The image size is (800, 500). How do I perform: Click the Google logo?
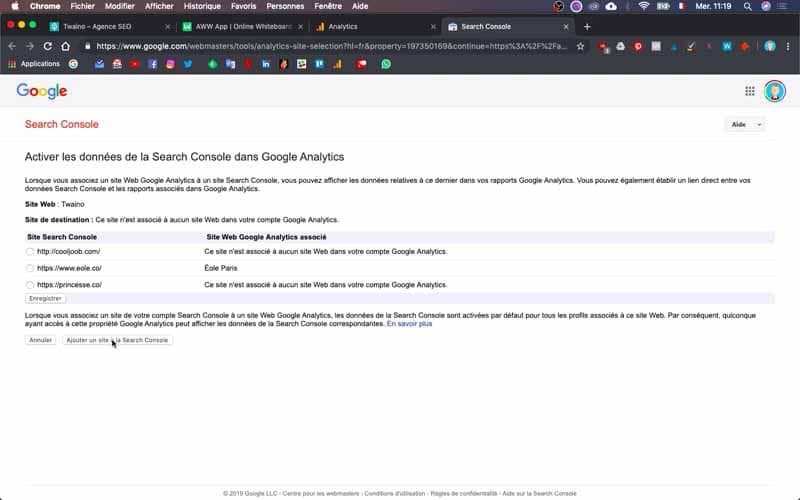42,91
